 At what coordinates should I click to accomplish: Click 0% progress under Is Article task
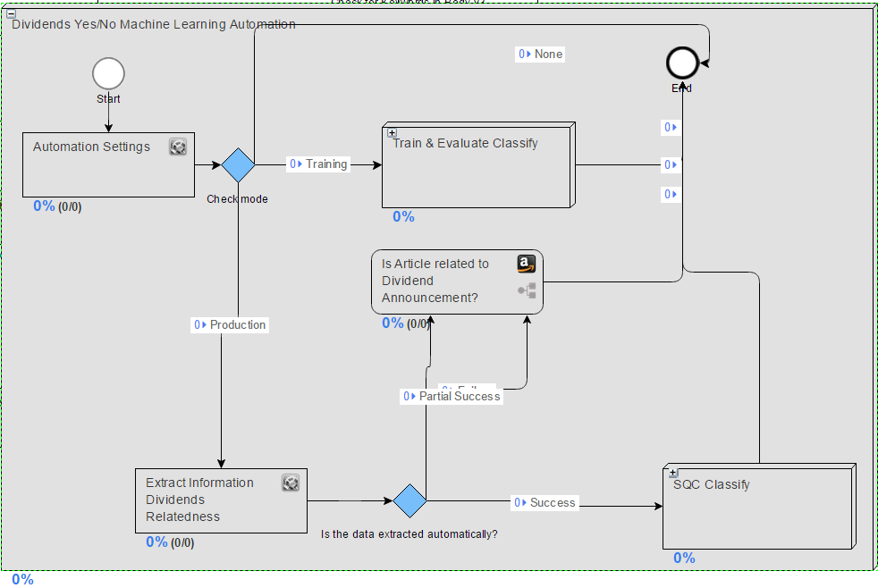coord(393,323)
